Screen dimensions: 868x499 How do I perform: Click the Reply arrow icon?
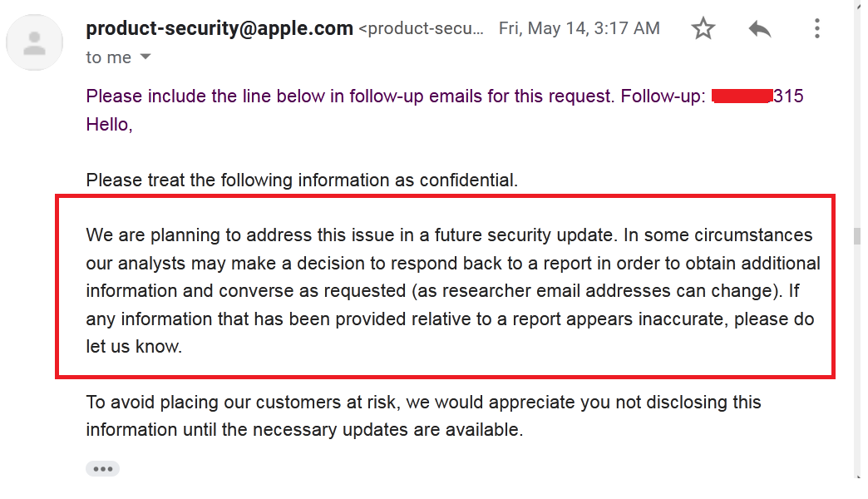pyautogui.click(x=760, y=29)
